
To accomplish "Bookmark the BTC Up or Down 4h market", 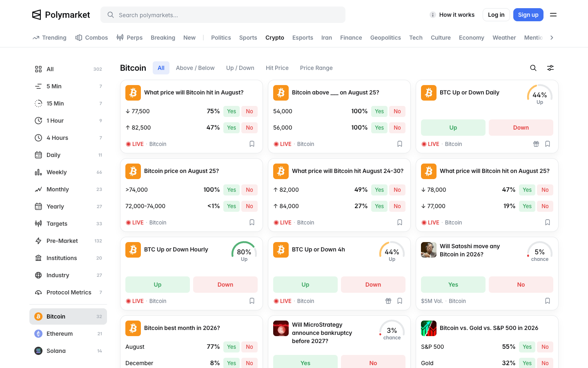I will [400, 301].
